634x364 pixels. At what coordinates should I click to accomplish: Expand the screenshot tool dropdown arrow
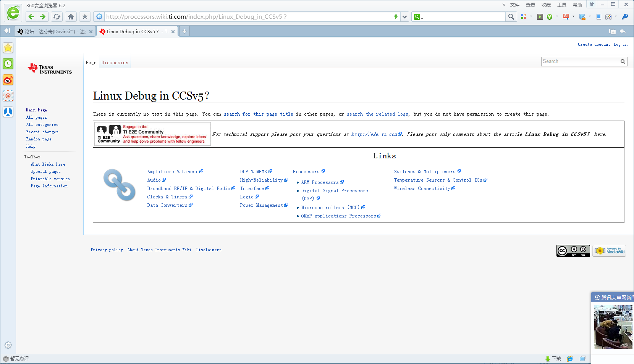coord(590,16)
